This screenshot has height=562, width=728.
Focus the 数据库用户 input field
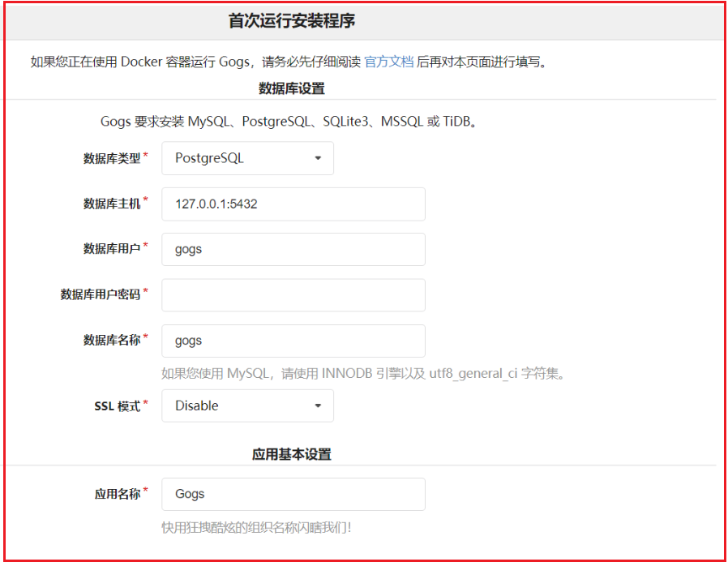[293, 250]
